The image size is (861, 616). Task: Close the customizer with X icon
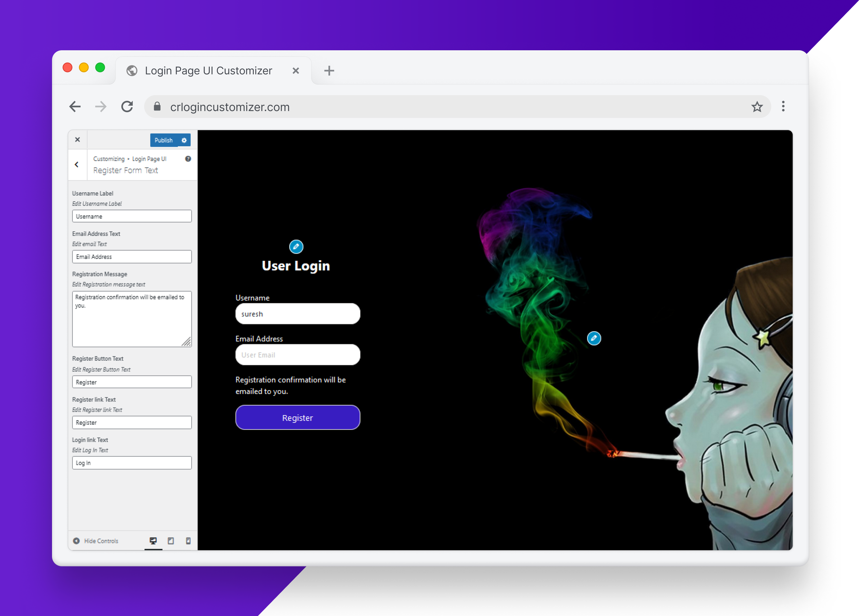[77, 139]
